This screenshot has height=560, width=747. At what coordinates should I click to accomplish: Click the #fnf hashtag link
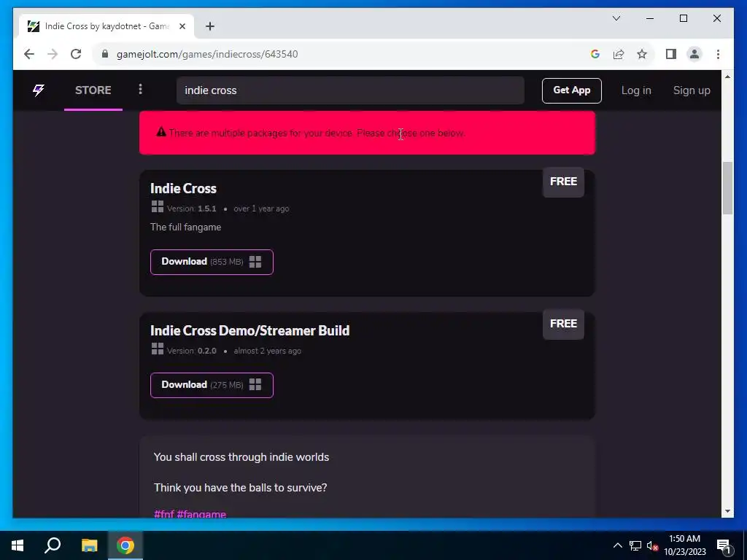click(164, 514)
